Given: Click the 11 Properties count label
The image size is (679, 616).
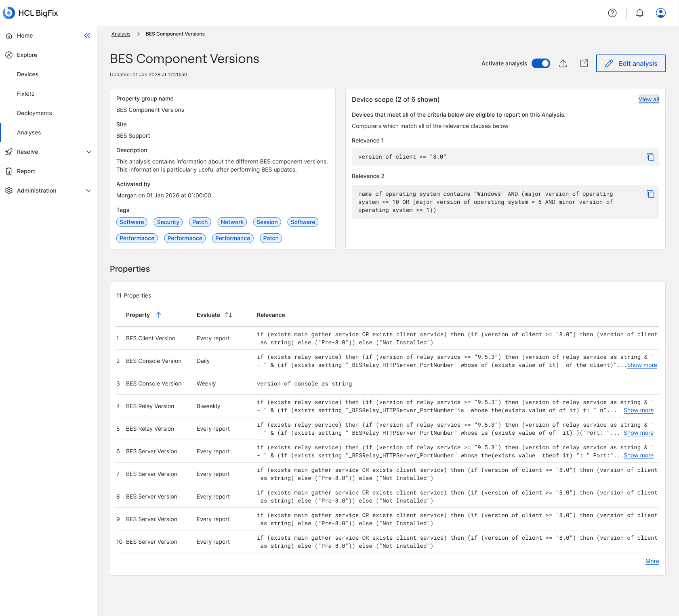Looking at the screenshot, I should [x=134, y=295].
